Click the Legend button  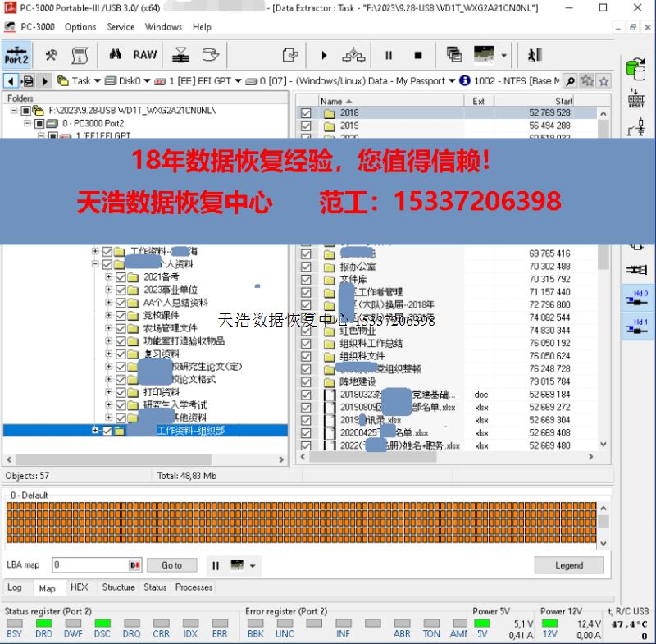[568, 565]
